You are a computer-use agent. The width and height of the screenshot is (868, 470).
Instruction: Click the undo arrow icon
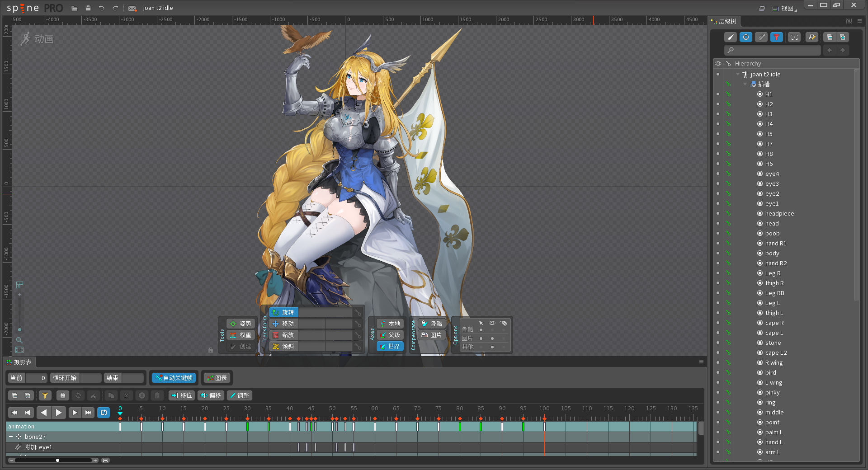(102, 8)
